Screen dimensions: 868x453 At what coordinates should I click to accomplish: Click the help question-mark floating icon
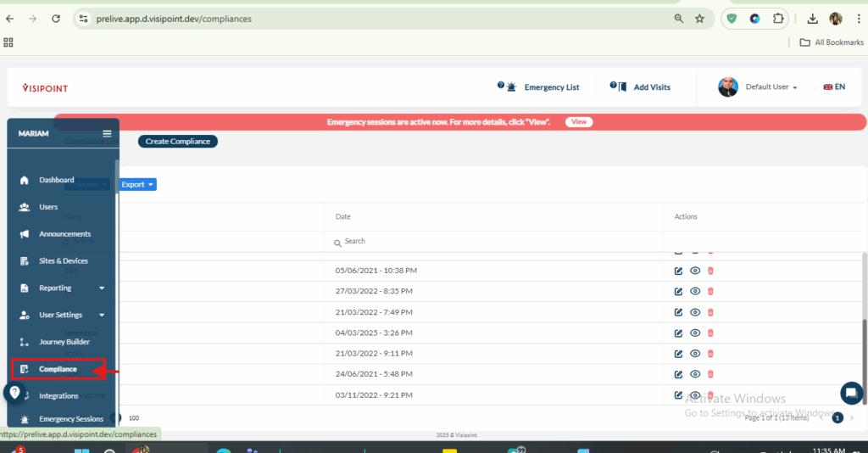click(x=14, y=393)
